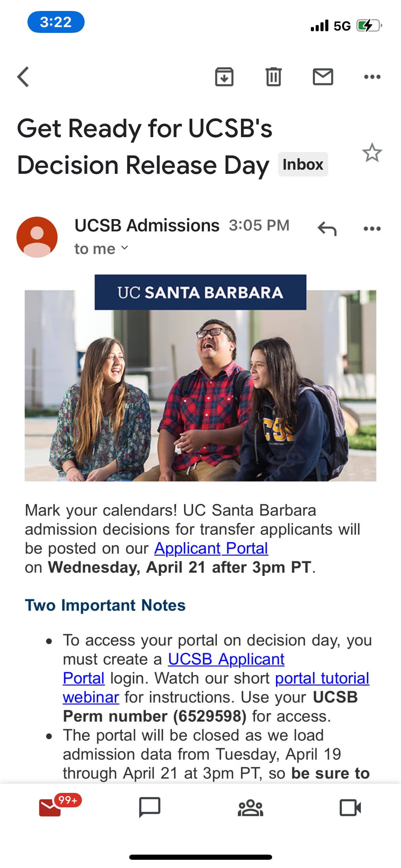This screenshot has height=868, width=401.
Task: Open the Applicant Portal link
Action: coord(211,548)
